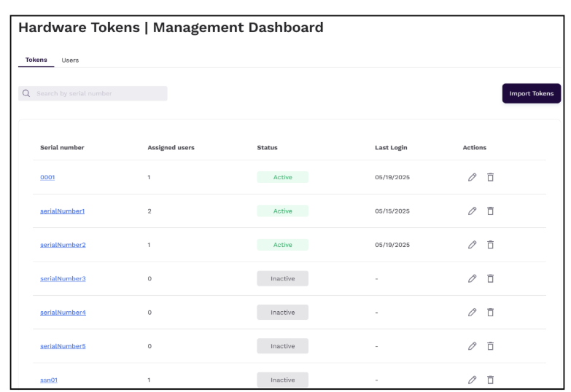Switch to the Users tab
The image size is (571, 392).
pyautogui.click(x=70, y=60)
